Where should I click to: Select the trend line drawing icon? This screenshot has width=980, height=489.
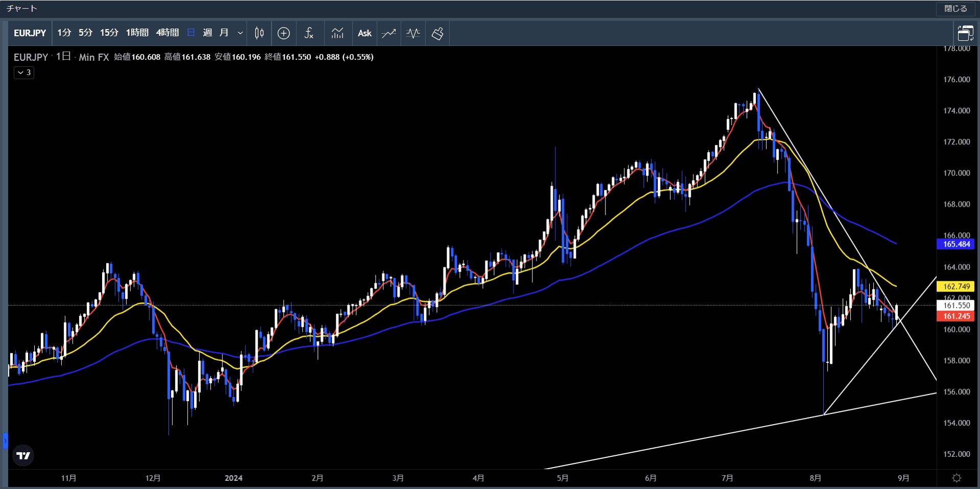(389, 33)
